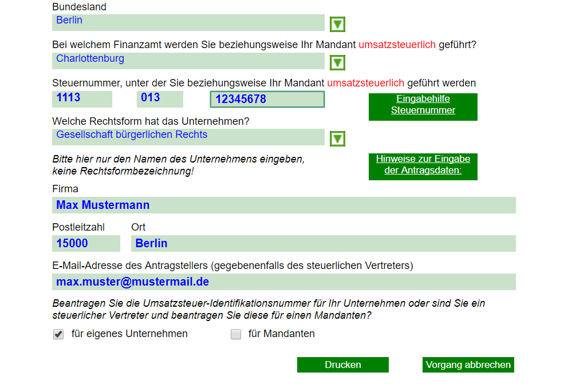Select the Postleitzahl field '15000'
Viewport: 564px width, 392px height.
coord(86,243)
